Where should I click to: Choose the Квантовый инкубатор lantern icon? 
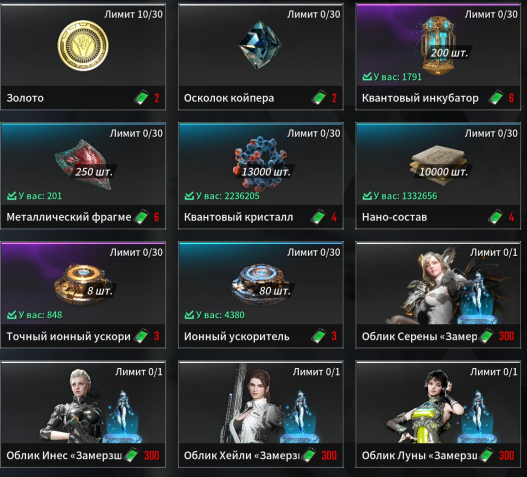click(440, 46)
